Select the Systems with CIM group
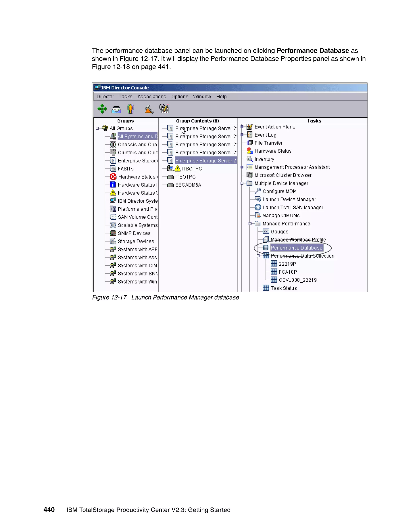 pos(137,266)
